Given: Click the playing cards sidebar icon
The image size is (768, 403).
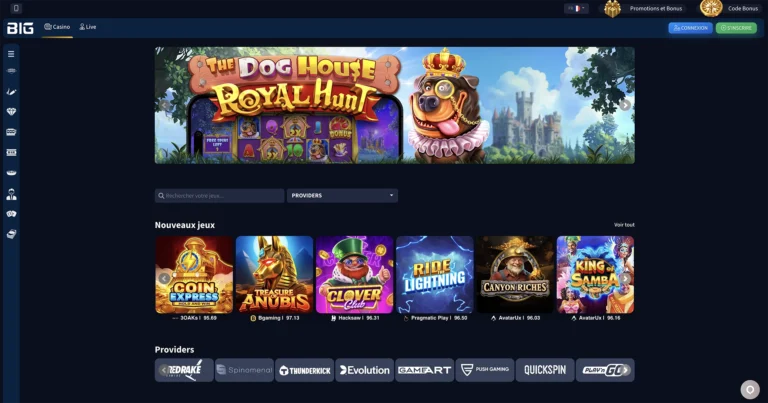Looking at the screenshot, I should pos(11,214).
